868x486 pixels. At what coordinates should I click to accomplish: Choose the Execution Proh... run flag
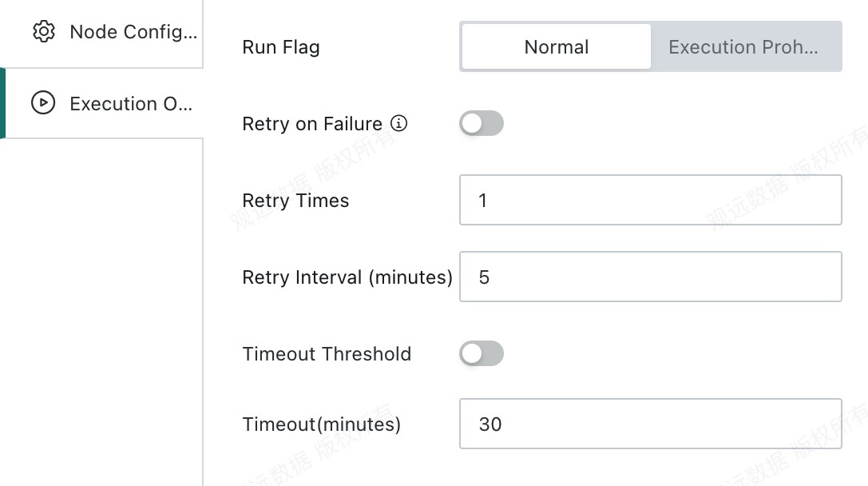coord(746,46)
